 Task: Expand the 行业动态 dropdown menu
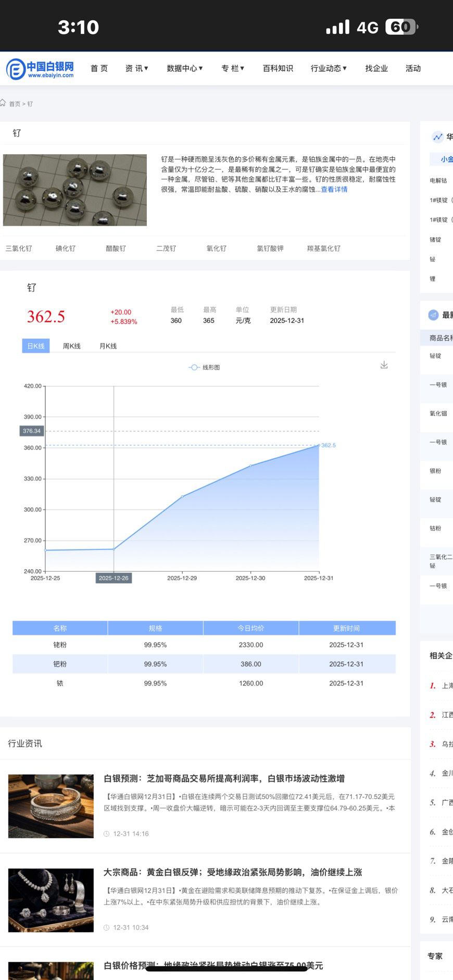click(x=329, y=68)
